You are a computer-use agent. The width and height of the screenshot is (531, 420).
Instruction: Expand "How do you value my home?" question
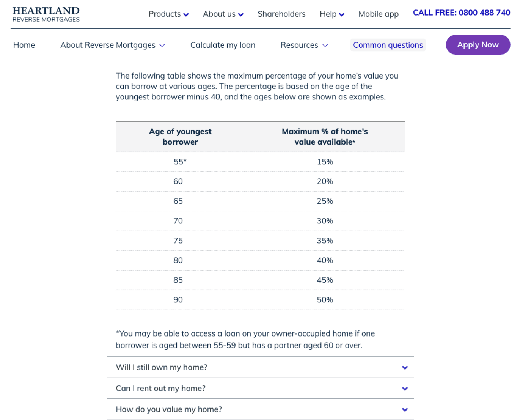click(169, 409)
